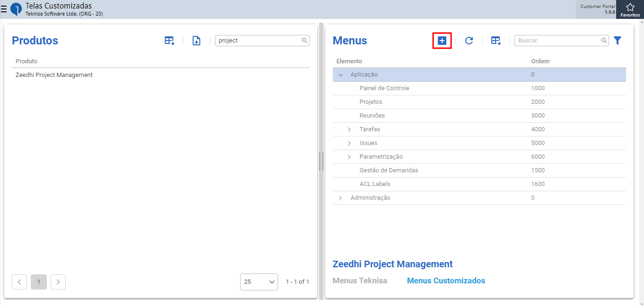Select the Aplicação menu row
Image resolution: width=644 pixels, height=306 pixels.
(x=479, y=75)
